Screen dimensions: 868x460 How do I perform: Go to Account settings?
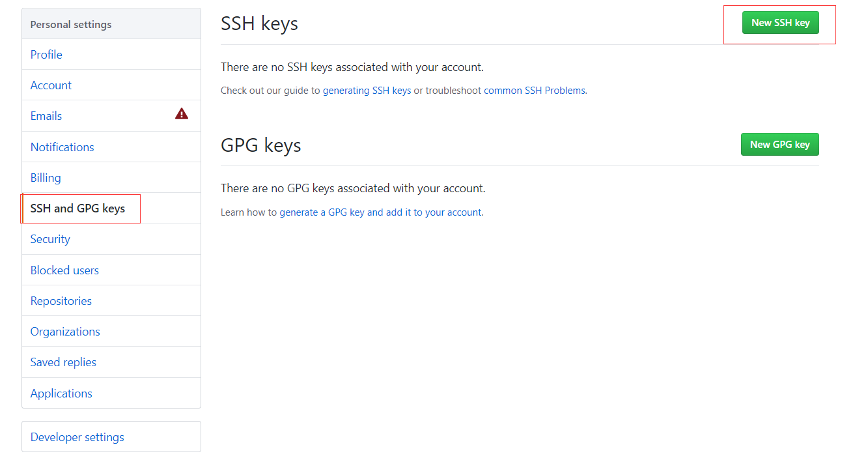(51, 85)
